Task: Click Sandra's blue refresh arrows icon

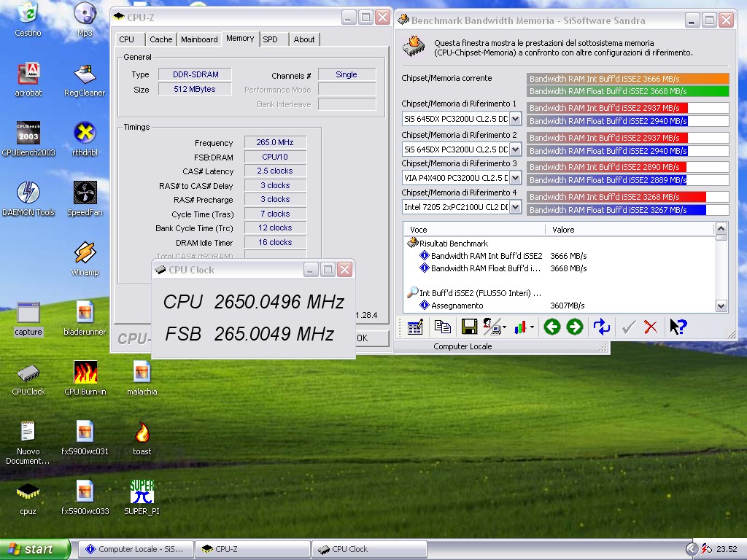Action: click(x=602, y=327)
